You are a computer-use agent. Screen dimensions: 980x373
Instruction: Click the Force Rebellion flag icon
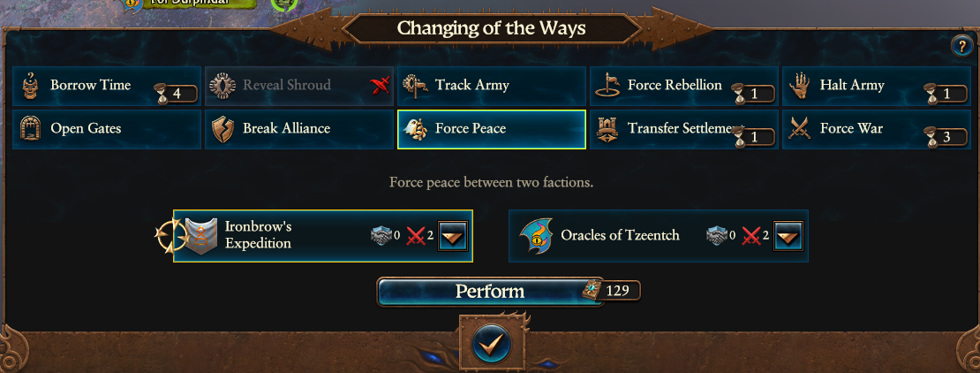point(607,86)
